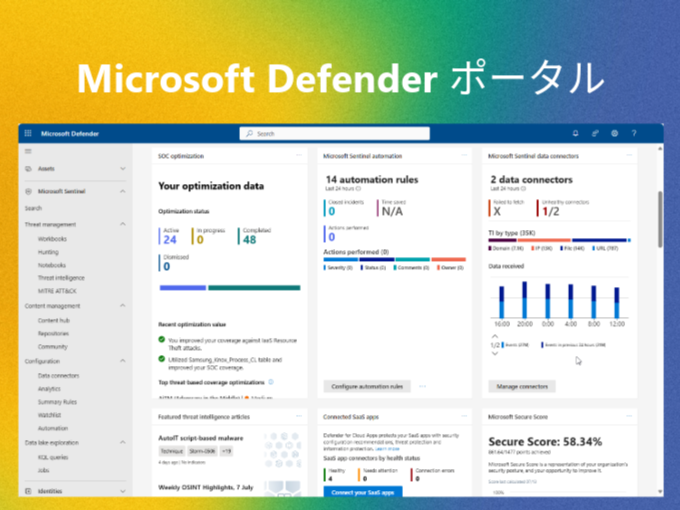Open Sentinel automation card more options

(x=464, y=155)
